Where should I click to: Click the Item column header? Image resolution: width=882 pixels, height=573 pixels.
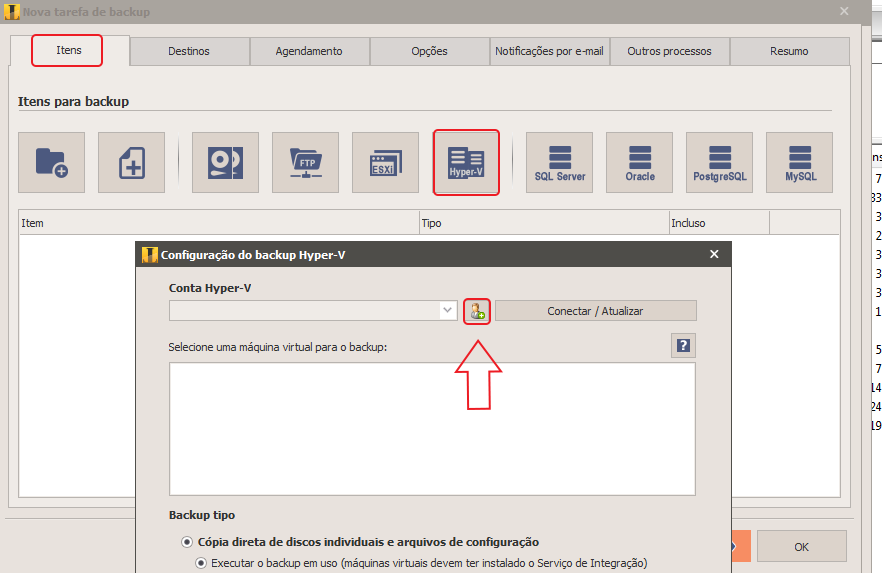[219, 223]
